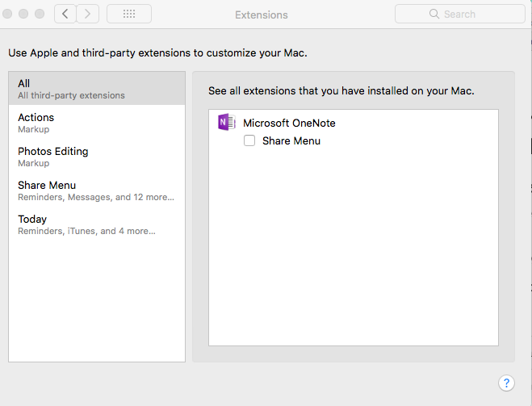Click the window zoom button
The height and width of the screenshot is (406, 532).
pos(40,14)
